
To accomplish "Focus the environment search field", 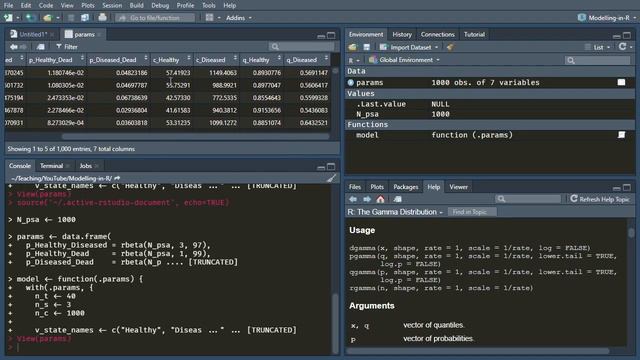I will (598, 60).
